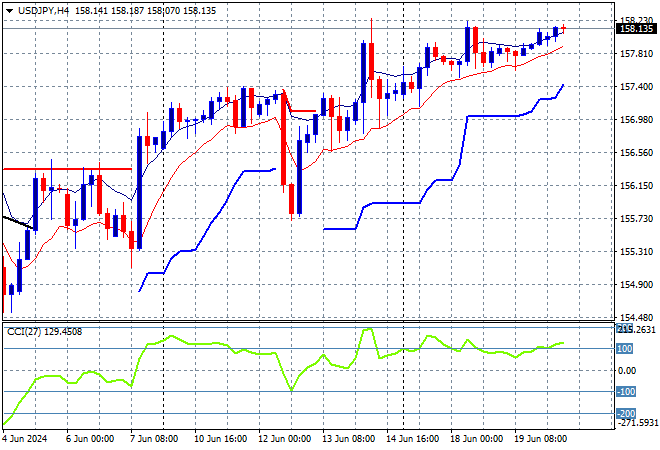Click the dropdown triangle beside USDJPY,H4
Image resolution: width=660 pixels, height=450 pixels.
pyautogui.click(x=9, y=11)
